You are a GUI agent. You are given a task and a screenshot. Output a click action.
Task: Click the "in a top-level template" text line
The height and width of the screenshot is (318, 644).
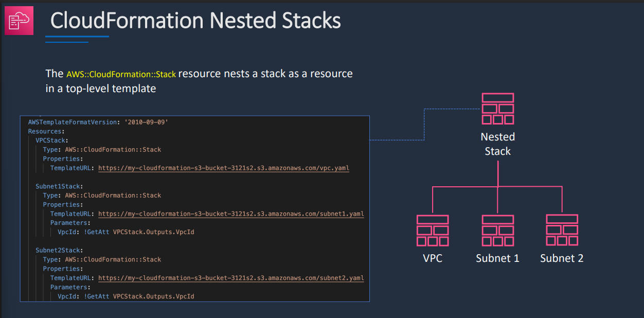click(100, 89)
